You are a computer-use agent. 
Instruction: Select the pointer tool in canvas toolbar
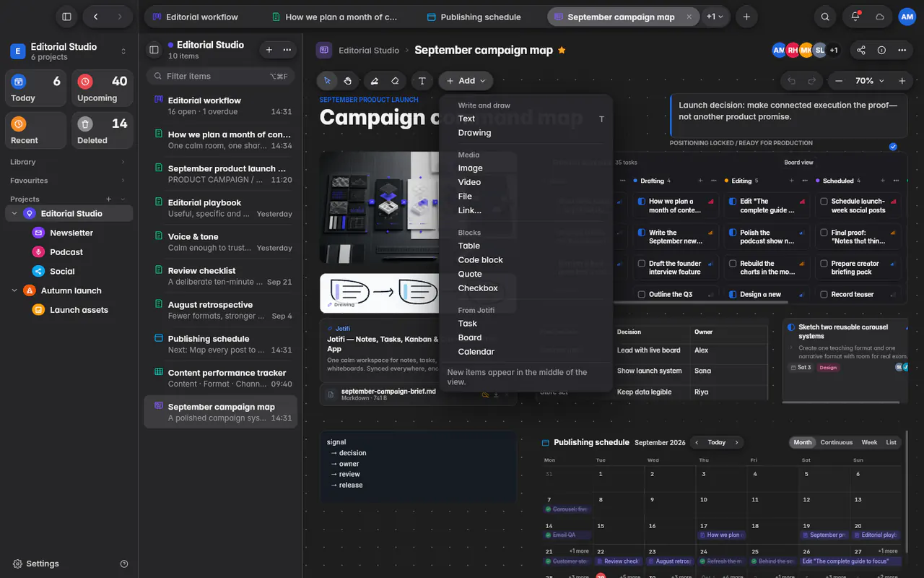click(x=327, y=81)
